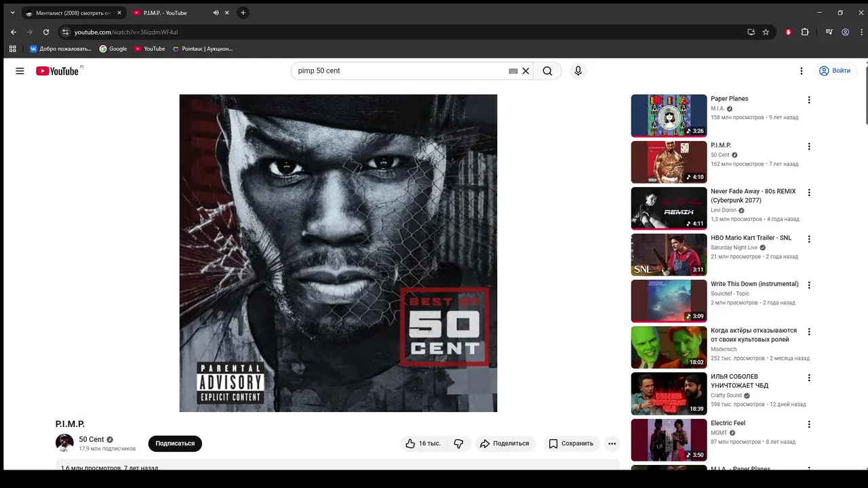868x488 pixels.
Task: Open the Pointauc bookmark
Action: tap(203, 49)
